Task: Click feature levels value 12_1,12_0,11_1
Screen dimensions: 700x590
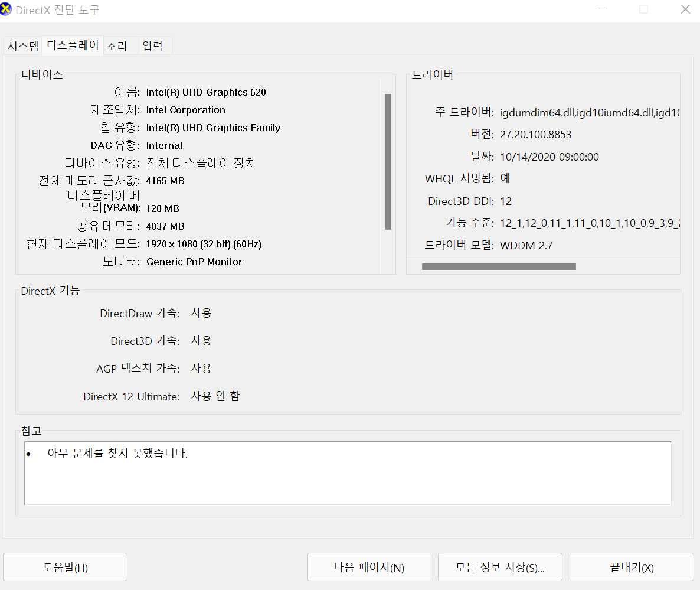Action: click(x=590, y=223)
